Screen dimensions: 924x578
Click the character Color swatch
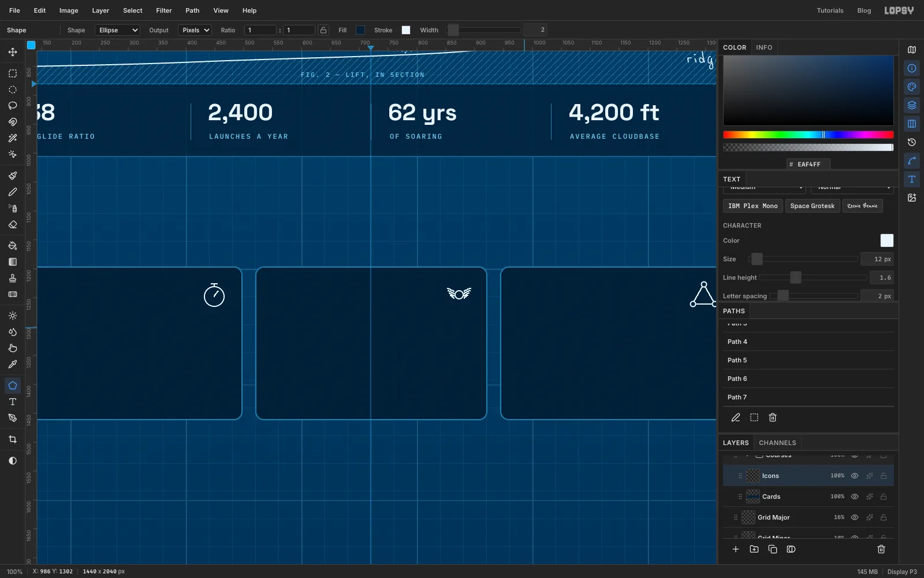(x=887, y=240)
